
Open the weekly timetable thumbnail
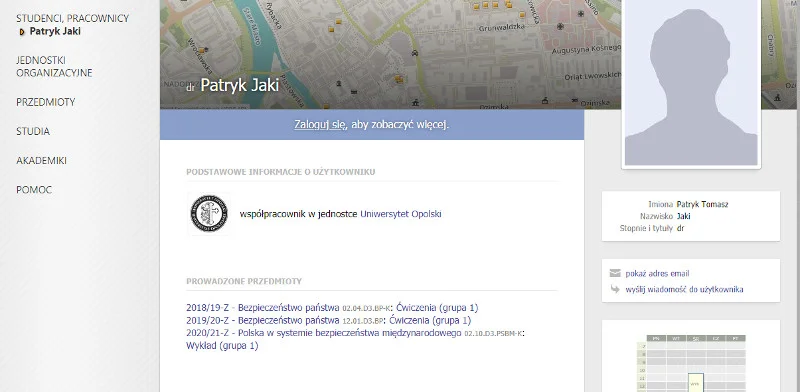point(691,363)
